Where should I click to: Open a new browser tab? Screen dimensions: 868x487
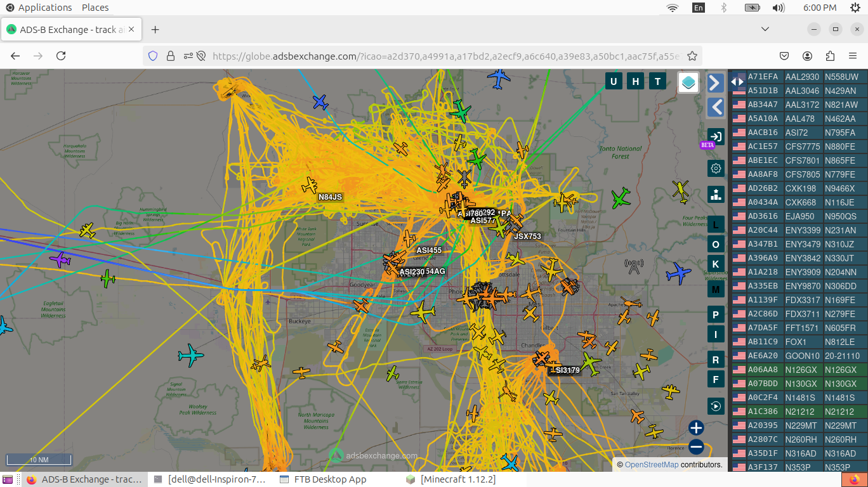pyautogui.click(x=155, y=30)
